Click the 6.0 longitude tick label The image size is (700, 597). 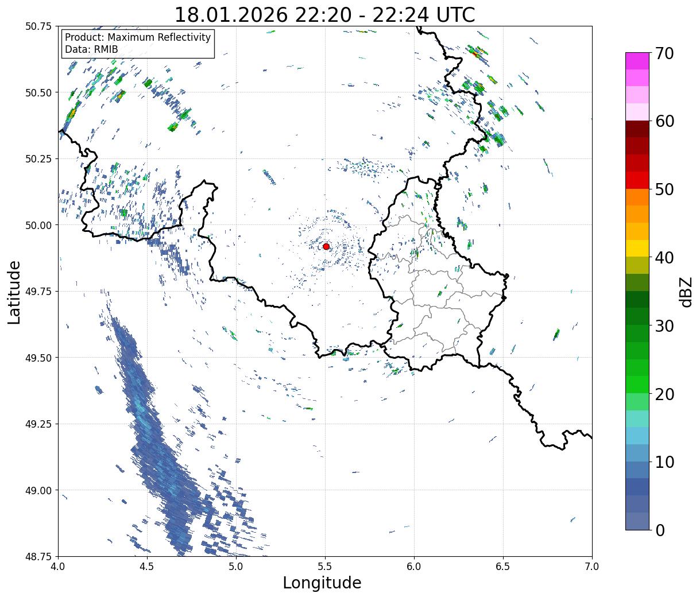click(414, 567)
